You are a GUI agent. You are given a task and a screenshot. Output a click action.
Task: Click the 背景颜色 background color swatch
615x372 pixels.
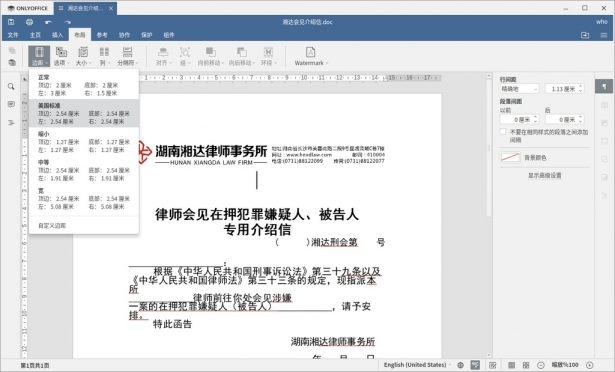point(510,157)
